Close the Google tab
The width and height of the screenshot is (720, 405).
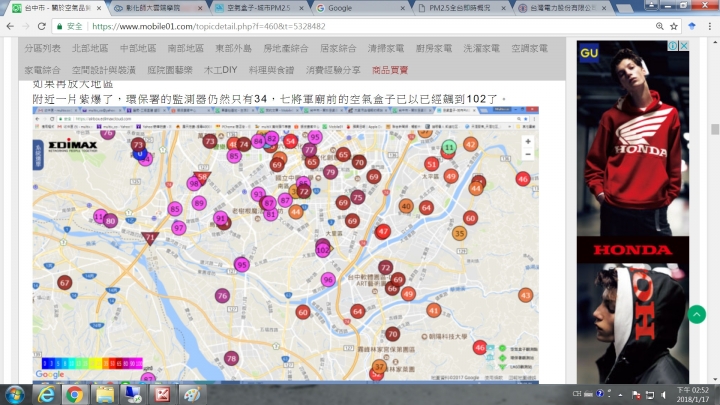click(x=403, y=8)
